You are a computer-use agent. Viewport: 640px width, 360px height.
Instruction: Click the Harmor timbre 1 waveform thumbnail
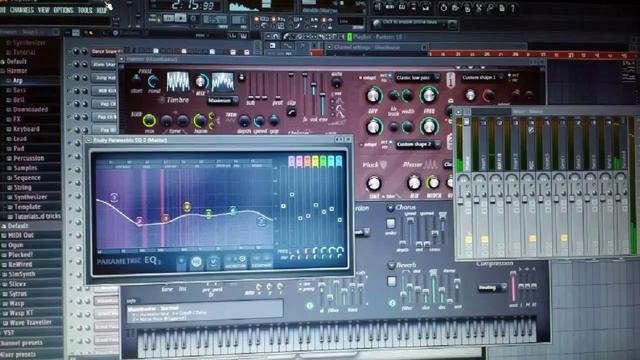[178, 82]
